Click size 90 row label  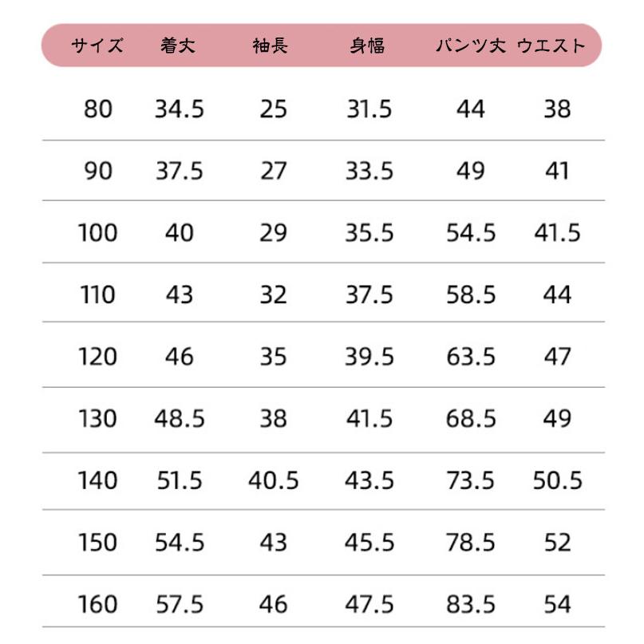click(98, 171)
